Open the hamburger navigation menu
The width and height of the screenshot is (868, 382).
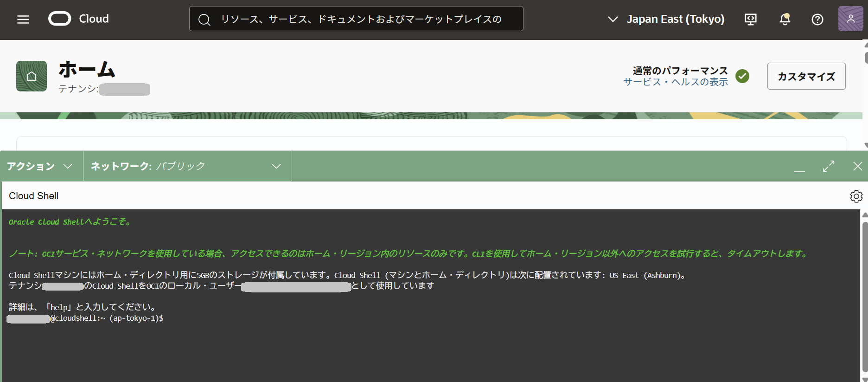click(x=23, y=19)
